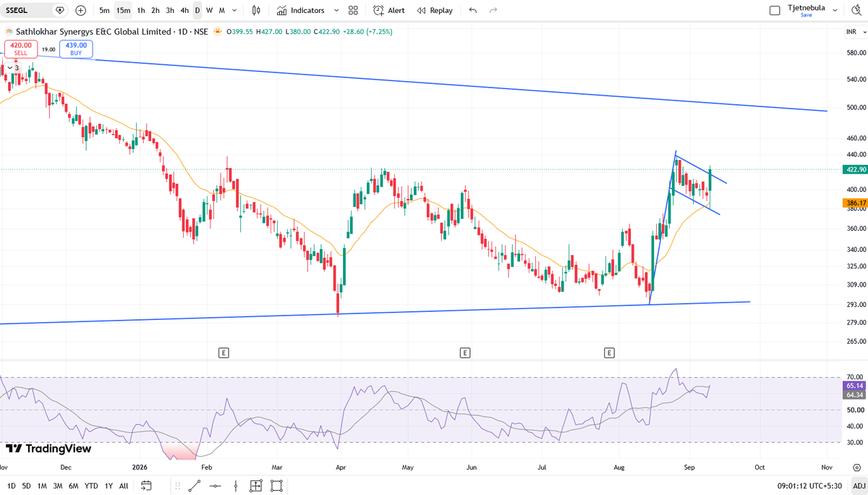The image size is (868, 495).
Task: Expand the time interval dropdown chevron
Action: pyautogui.click(x=234, y=10)
